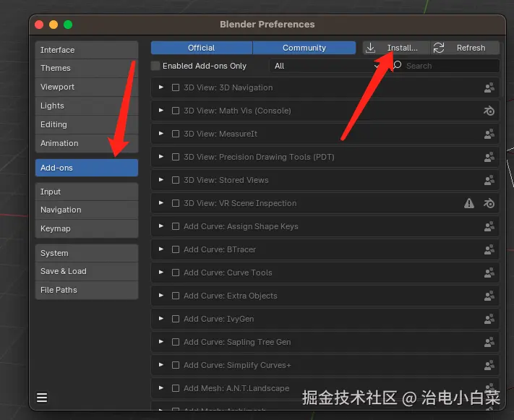
Task: Enable the Stored Views add-on checkbox
Action: [176, 180]
